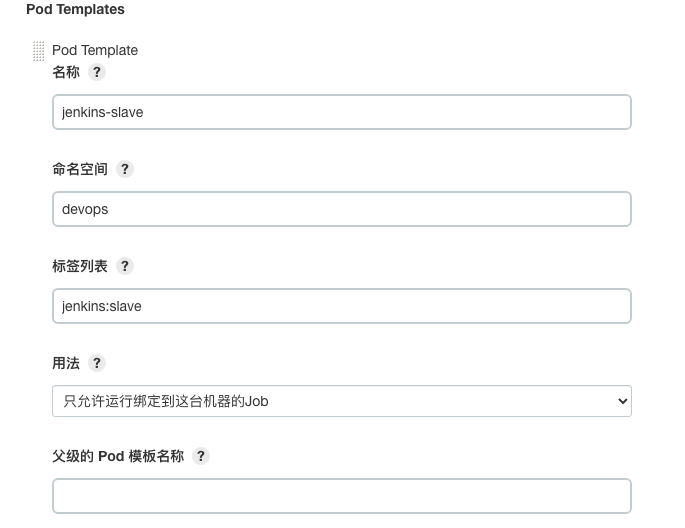685x528 pixels.
Task: Click the chevron arrow on usage select
Action: coord(622,401)
